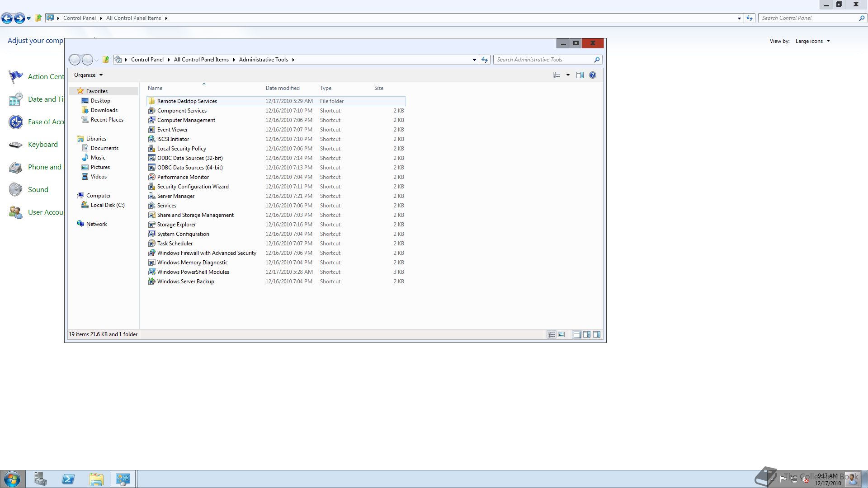Image resolution: width=868 pixels, height=488 pixels.
Task: Sort by Size column header
Action: [x=379, y=88]
